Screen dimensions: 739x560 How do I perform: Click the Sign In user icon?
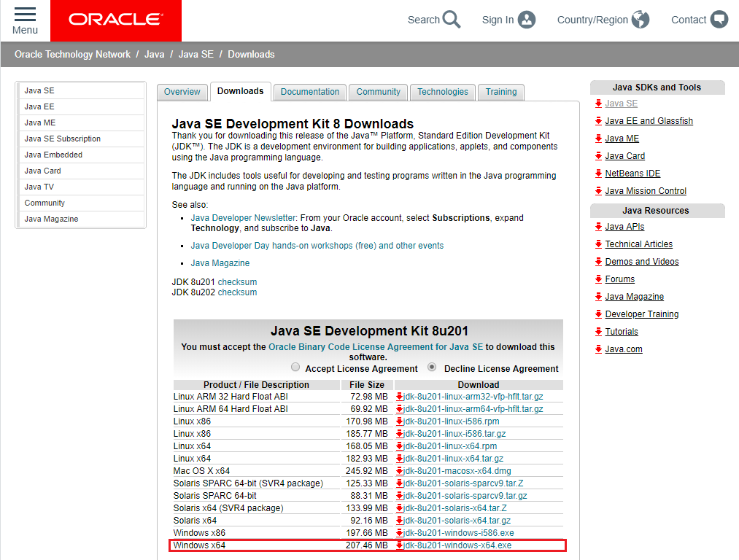527,20
